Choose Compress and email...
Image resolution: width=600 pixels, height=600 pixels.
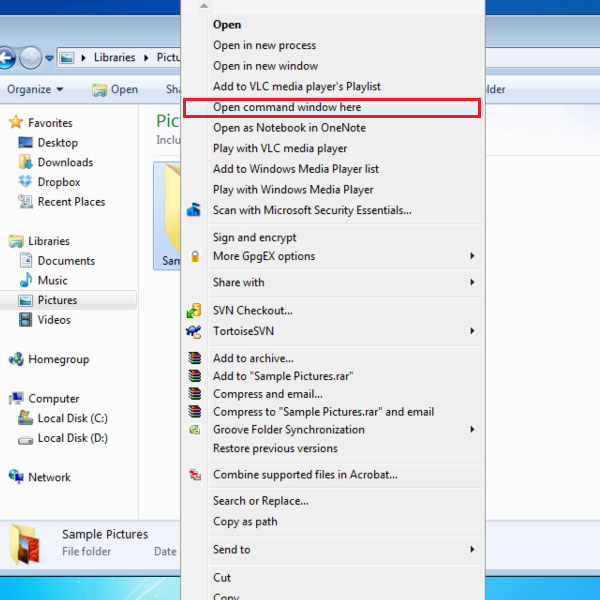click(x=332, y=394)
